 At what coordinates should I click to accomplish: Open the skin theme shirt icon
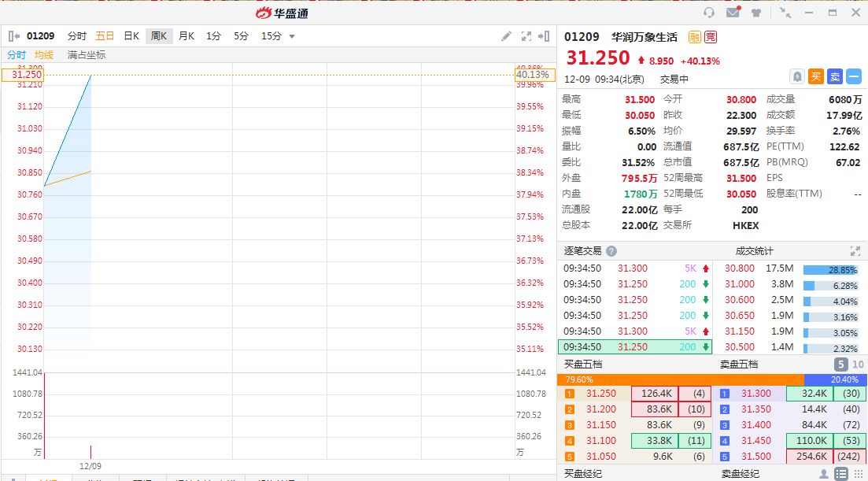coord(756,12)
